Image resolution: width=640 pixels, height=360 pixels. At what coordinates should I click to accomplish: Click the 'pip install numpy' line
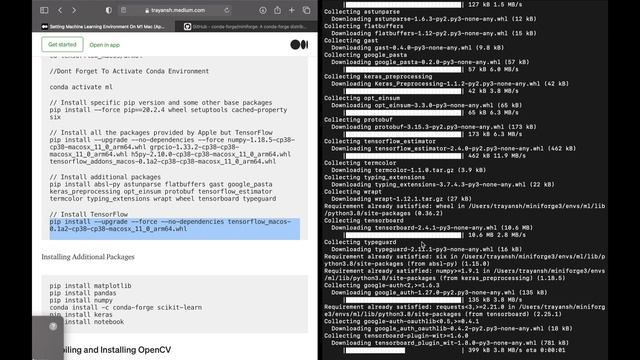point(81,300)
